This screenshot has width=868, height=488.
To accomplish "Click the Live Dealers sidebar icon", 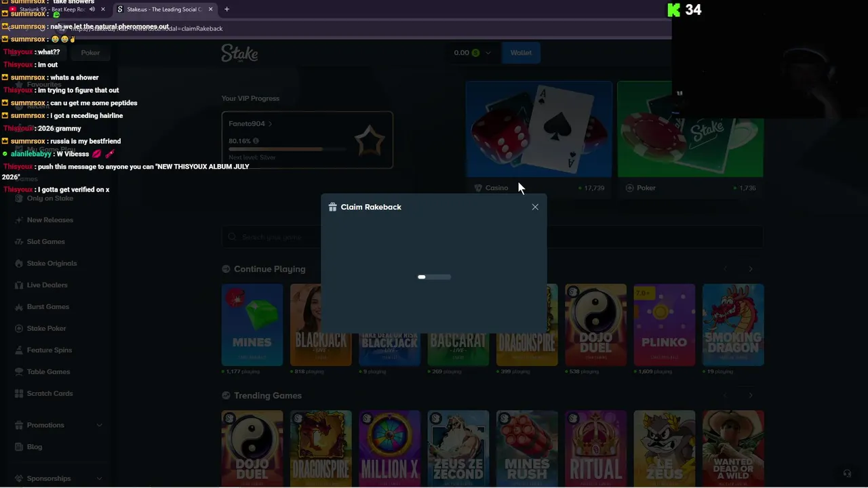I will point(20,285).
